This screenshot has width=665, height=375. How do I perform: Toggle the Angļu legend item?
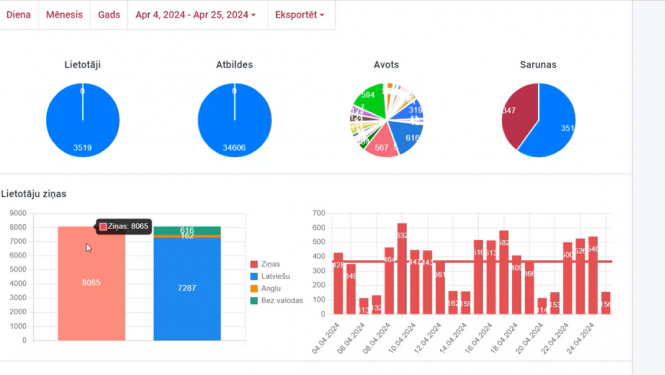pos(266,288)
